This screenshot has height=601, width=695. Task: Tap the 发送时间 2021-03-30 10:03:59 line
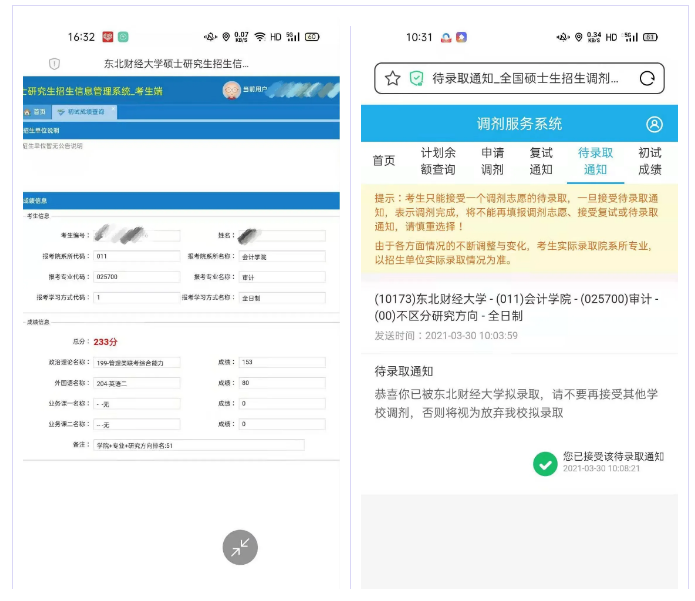tap(446, 336)
